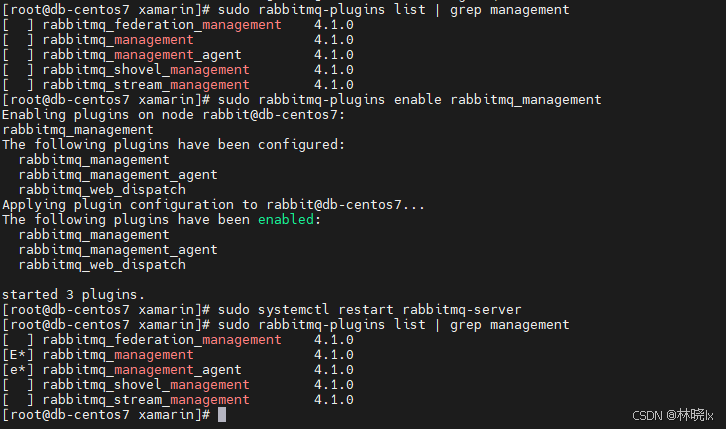Click rabbitmq_web_dispatch under the enabled plugins list
The width and height of the screenshot is (726, 429).
click(102, 264)
